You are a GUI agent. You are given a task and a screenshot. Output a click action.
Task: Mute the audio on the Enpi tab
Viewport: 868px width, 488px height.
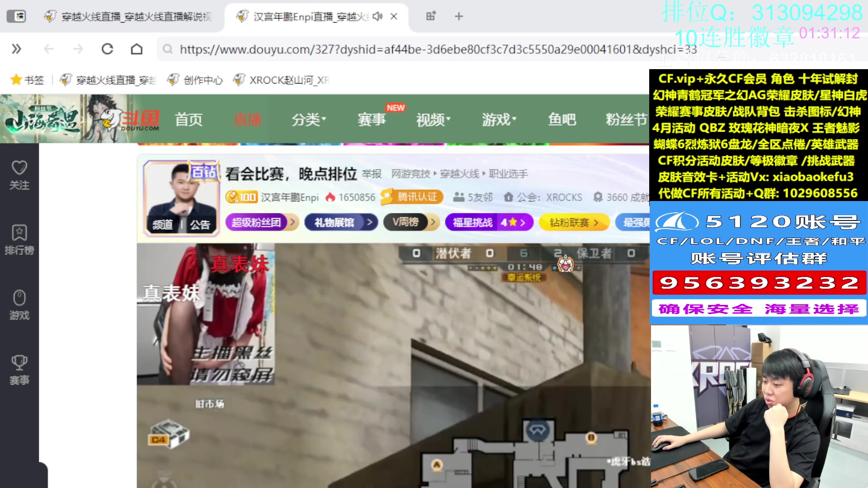pos(378,16)
